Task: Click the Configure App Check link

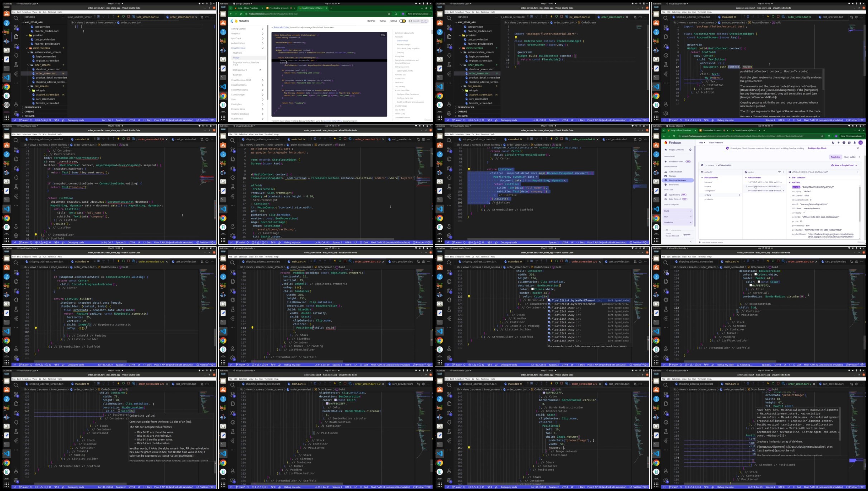Action: (x=817, y=148)
